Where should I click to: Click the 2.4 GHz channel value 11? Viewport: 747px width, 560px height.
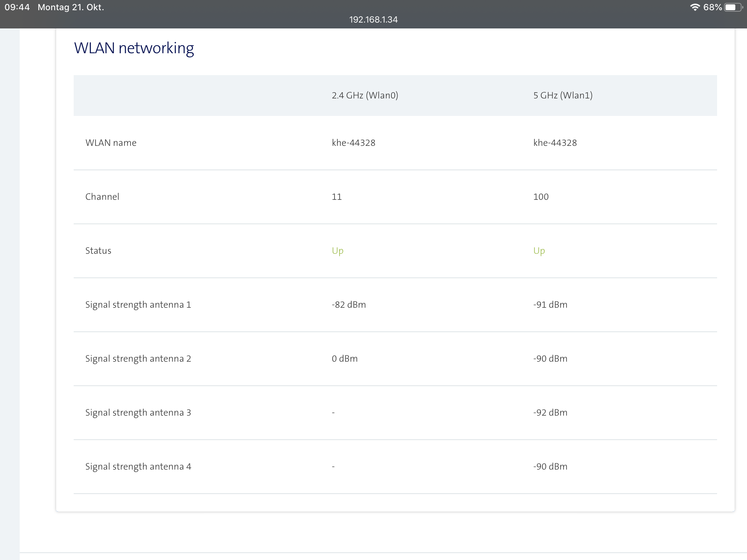point(337,197)
